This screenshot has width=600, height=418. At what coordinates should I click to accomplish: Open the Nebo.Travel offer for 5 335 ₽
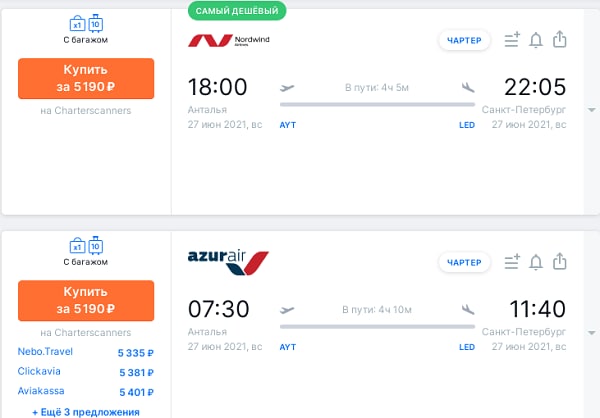tap(86, 352)
